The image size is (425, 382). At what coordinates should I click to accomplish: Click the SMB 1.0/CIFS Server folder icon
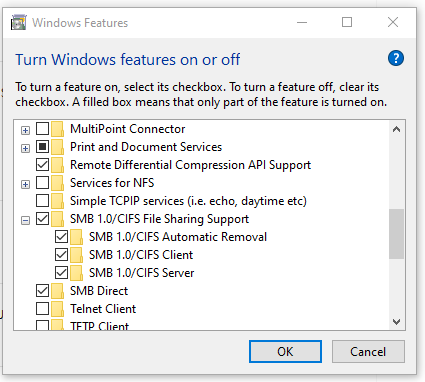76,273
